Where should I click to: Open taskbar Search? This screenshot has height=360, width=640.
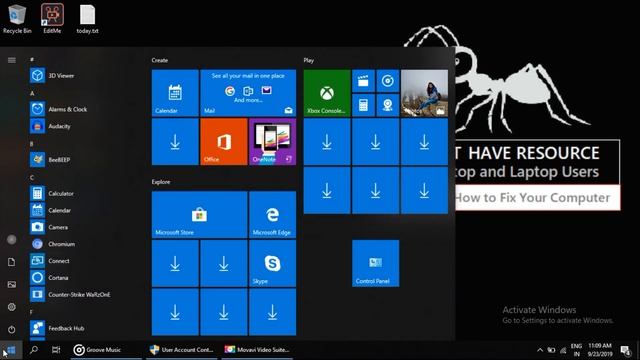click(x=34, y=350)
